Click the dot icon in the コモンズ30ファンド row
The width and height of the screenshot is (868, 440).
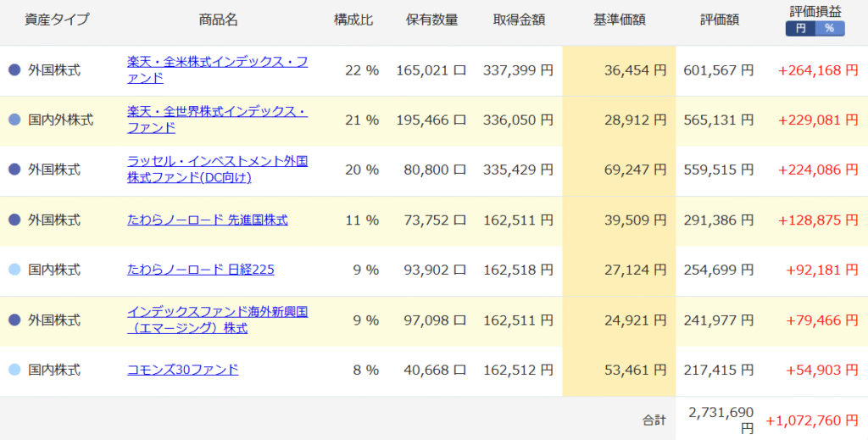click(x=14, y=370)
